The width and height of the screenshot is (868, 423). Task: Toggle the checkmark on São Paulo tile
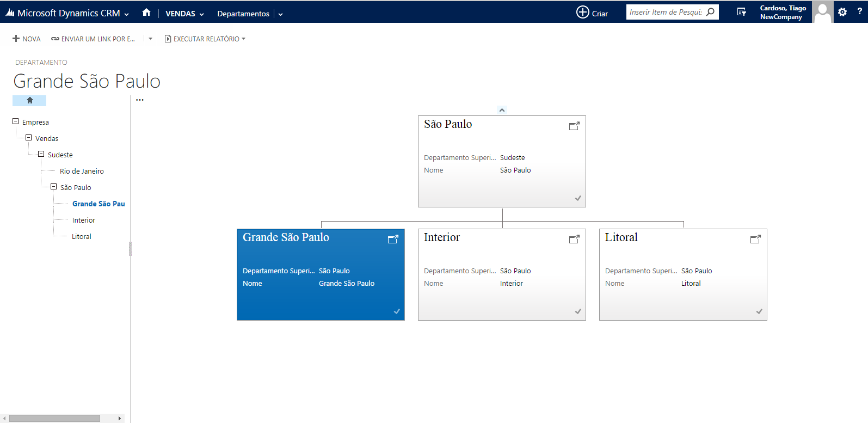[x=578, y=198]
